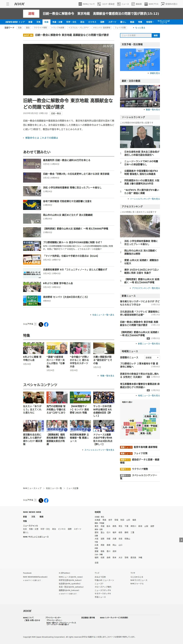Click in the ニュースを検索 field

coord(136,36)
